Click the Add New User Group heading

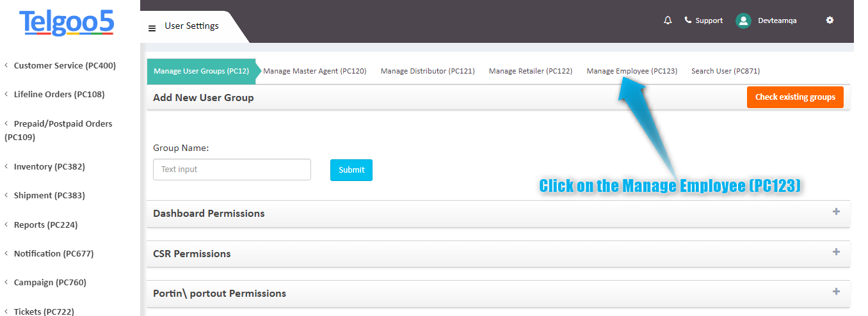coord(204,98)
